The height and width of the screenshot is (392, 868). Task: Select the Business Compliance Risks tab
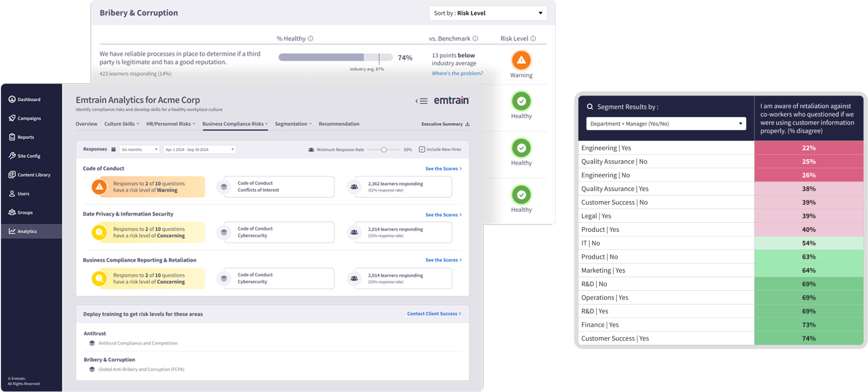coord(235,124)
